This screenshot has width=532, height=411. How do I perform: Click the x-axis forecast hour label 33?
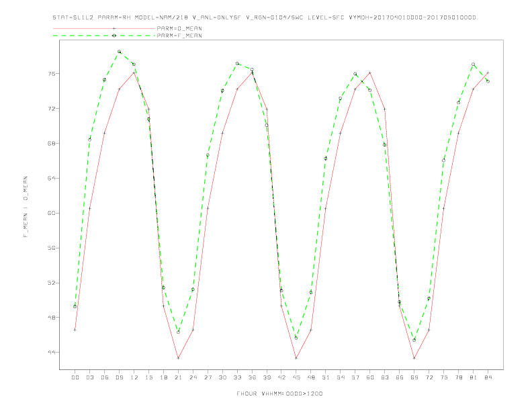(x=237, y=377)
